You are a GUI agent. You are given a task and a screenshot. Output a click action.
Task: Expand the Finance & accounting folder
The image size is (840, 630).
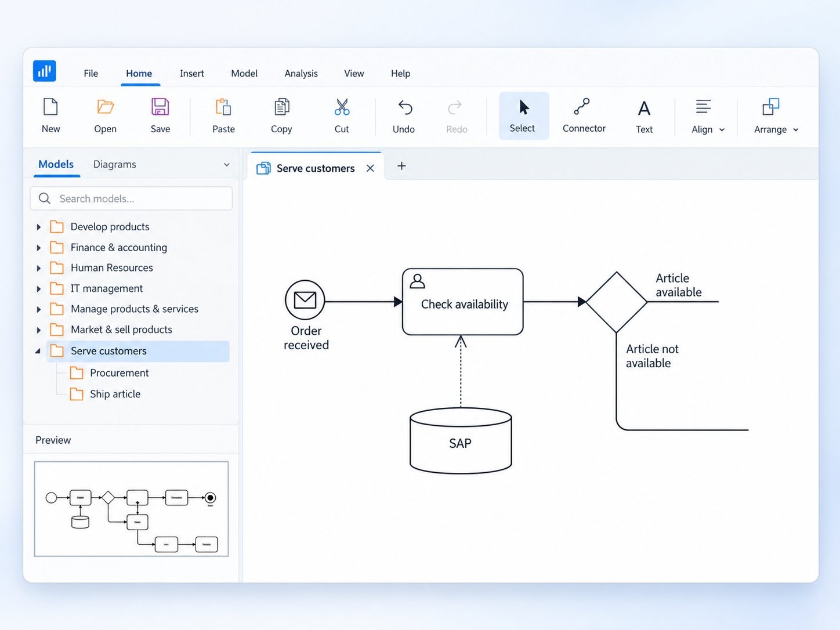point(39,248)
